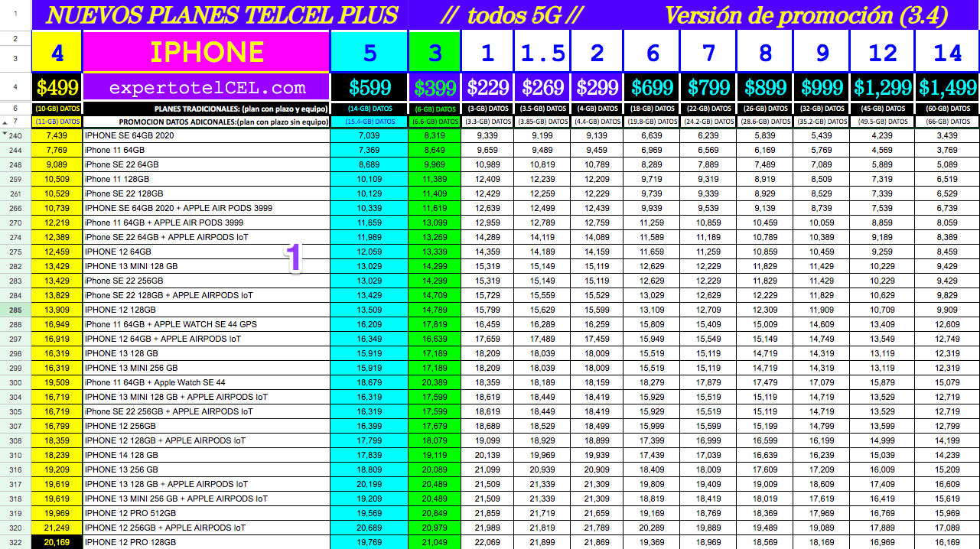Select the 22,069 cell in the IPHONE 12 PRO 128GB row
This screenshot has height=549, width=980.
487,542
